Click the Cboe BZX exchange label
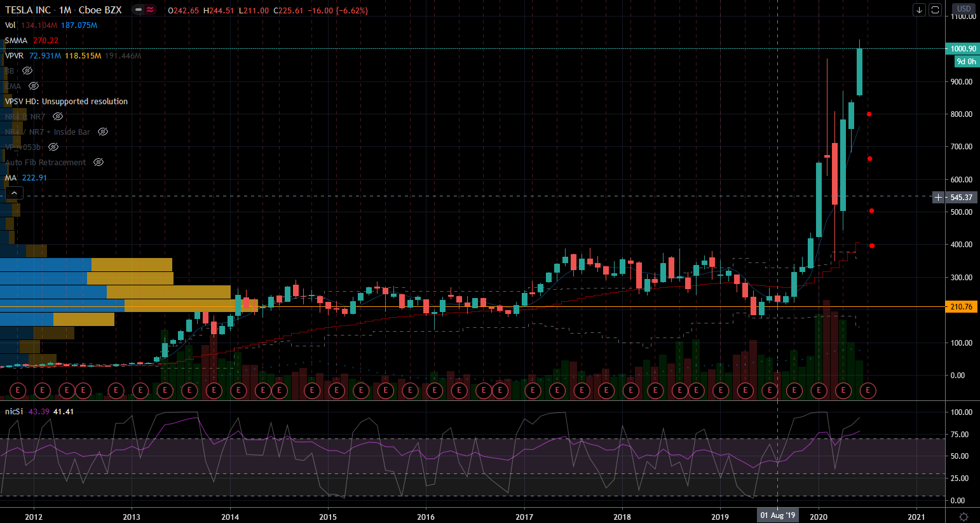Image resolution: width=980 pixels, height=523 pixels. coord(100,10)
